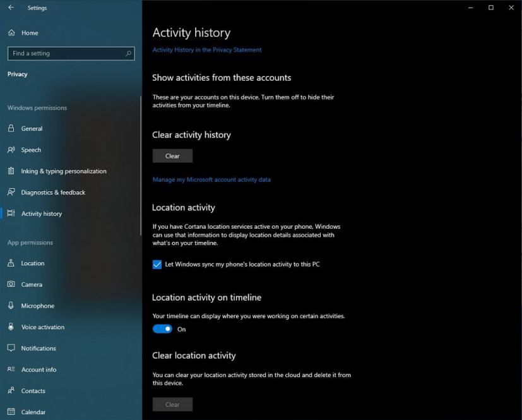This screenshot has height=420, width=522.
Task: Click the Inking & typing notepad icon
Action: [x=11, y=171]
